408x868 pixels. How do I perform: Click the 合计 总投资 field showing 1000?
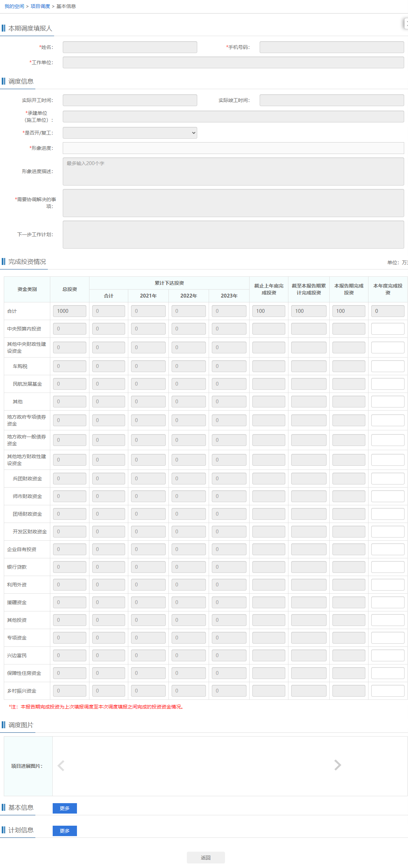(69, 311)
